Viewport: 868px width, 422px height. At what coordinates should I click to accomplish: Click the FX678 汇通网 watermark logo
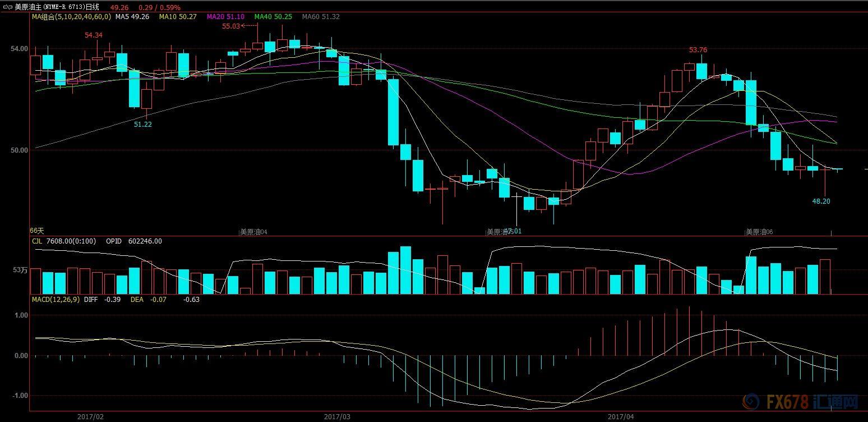800,402
